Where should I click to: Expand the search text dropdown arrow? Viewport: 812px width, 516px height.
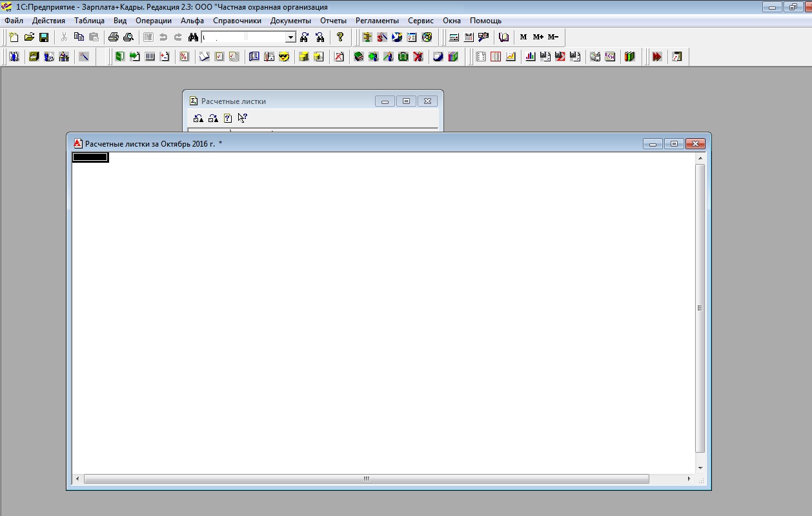click(290, 37)
